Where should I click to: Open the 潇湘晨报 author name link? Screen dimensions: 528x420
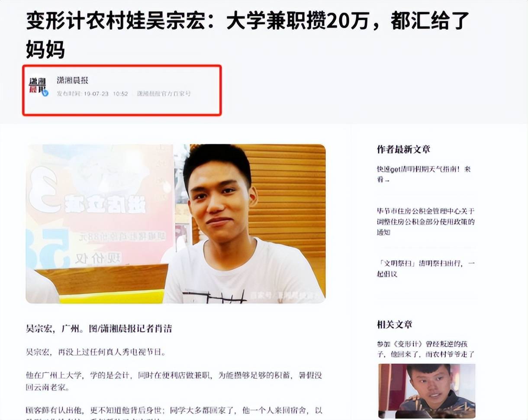point(73,81)
